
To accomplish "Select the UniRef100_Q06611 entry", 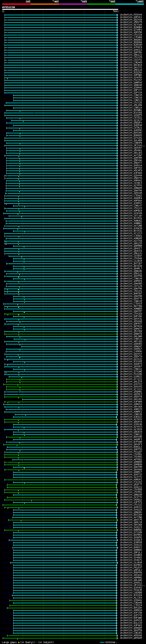I will (x=131, y=583).
